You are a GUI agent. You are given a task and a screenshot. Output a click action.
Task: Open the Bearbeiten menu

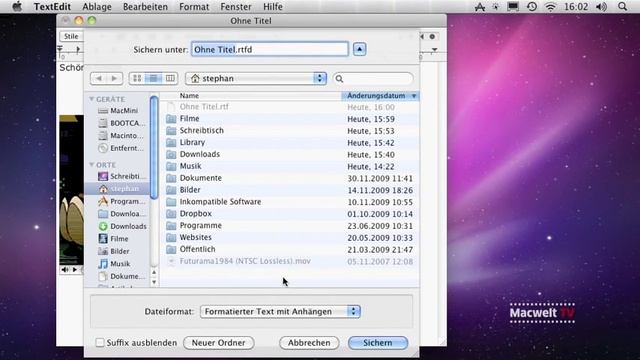click(x=145, y=7)
